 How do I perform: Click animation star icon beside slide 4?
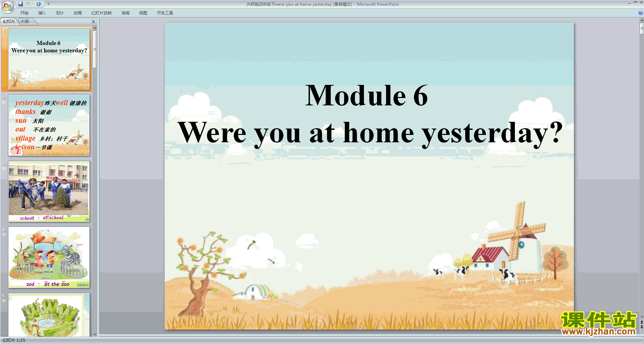[4, 235]
